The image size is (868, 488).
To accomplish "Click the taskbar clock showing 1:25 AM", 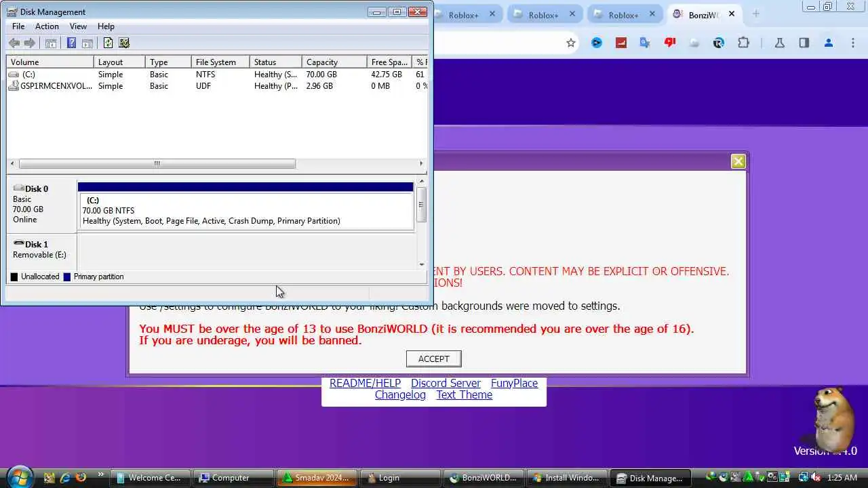I will (842, 478).
